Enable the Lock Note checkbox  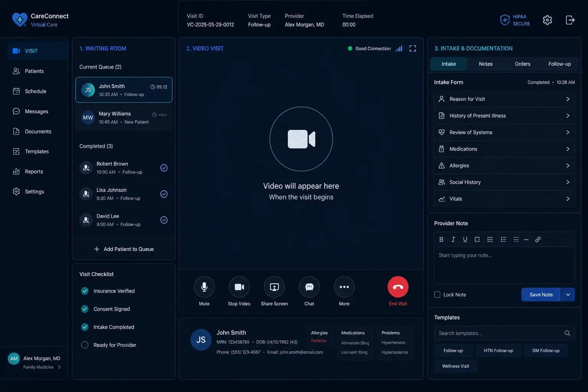pyautogui.click(x=437, y=295)
